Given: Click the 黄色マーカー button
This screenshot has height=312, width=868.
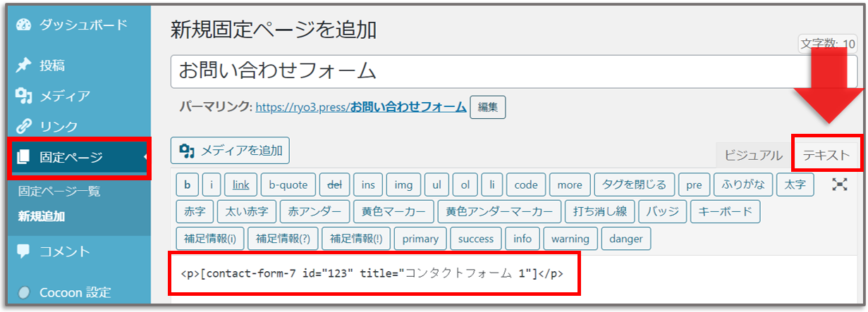Looking at the screenshot, I should click(393, 211).
